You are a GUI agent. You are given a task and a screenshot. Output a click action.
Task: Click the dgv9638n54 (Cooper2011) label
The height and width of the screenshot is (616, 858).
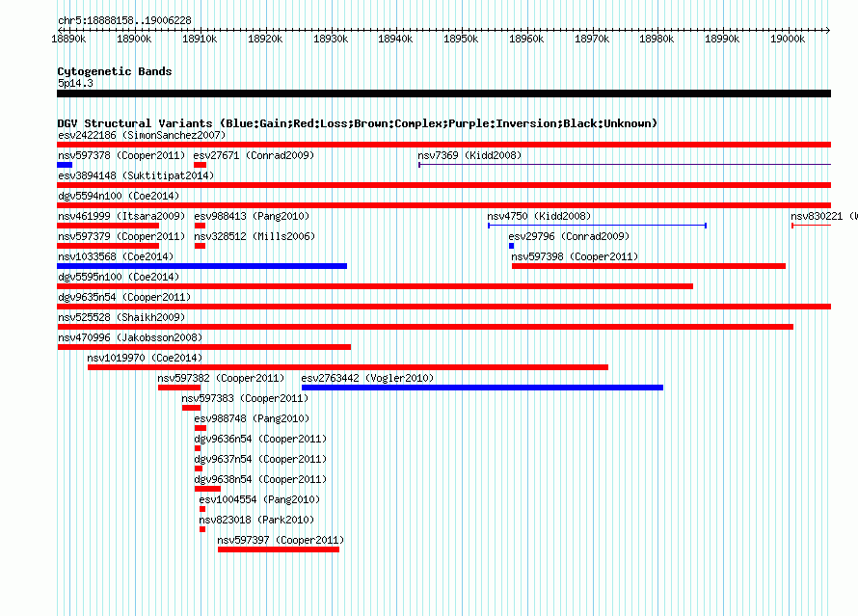coord(260,479)
